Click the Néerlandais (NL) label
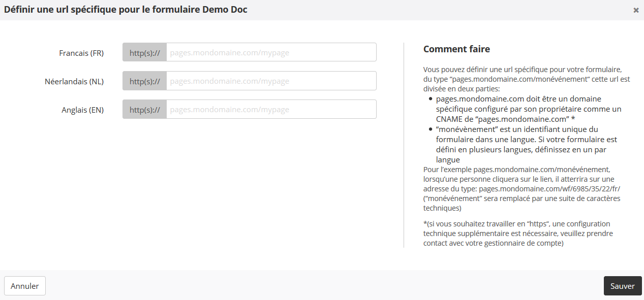Image resolution: width=644 pixels, height=300 pixels. pos(74,81)
